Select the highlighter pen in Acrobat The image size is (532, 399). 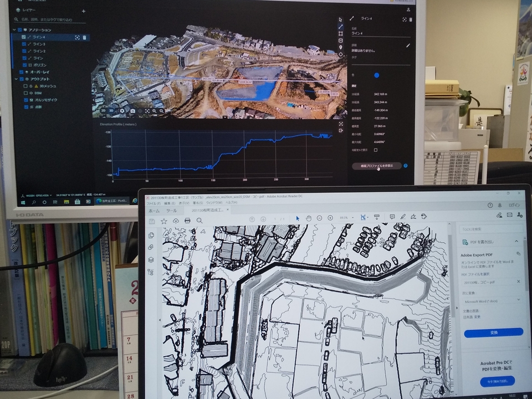(x=403, y=217)
